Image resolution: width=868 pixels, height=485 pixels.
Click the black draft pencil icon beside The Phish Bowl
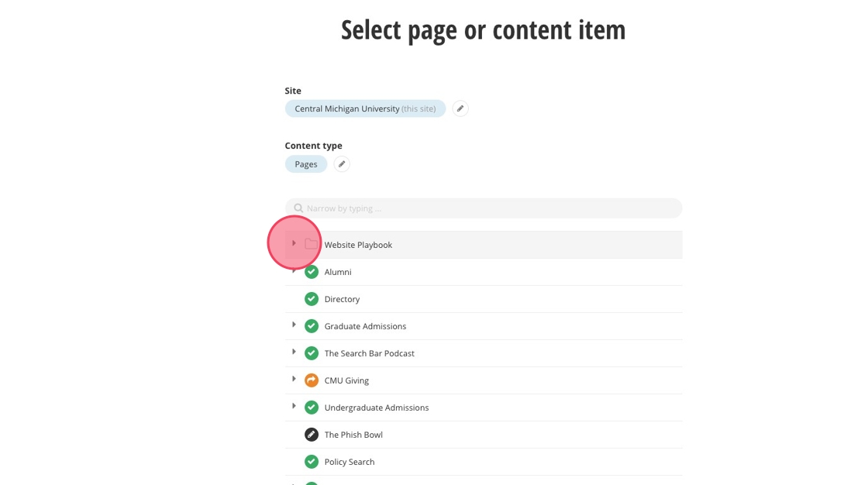tap(312, 435)
